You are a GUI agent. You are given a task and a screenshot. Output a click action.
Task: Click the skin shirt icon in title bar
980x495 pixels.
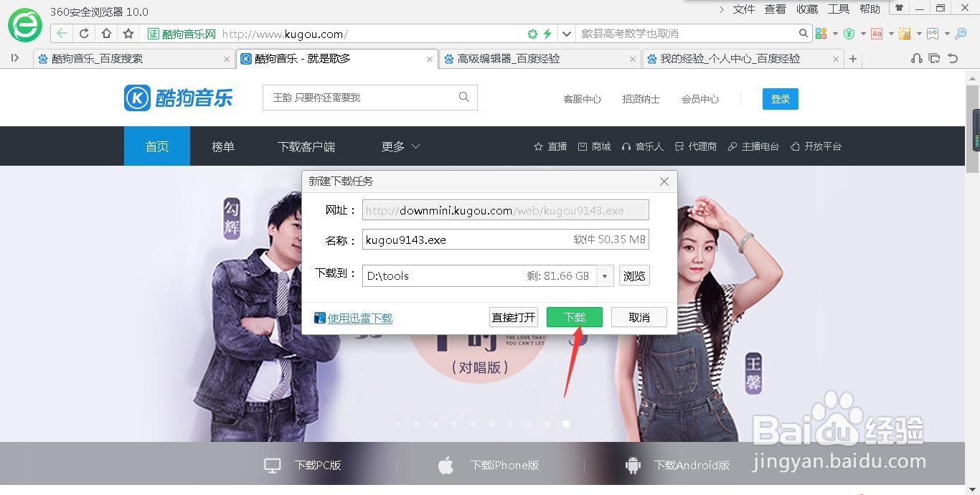click(x=899, y=8)
